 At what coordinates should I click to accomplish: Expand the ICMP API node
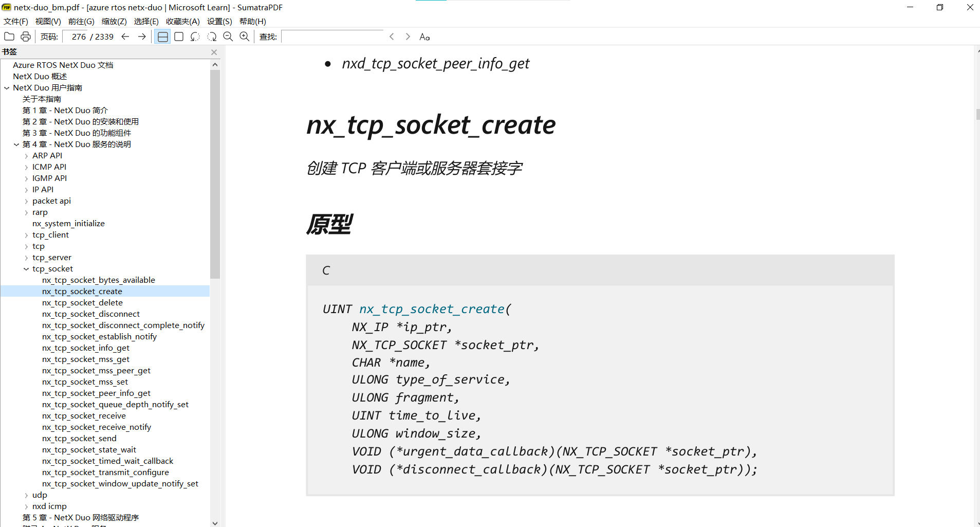(x=26, y=167)
